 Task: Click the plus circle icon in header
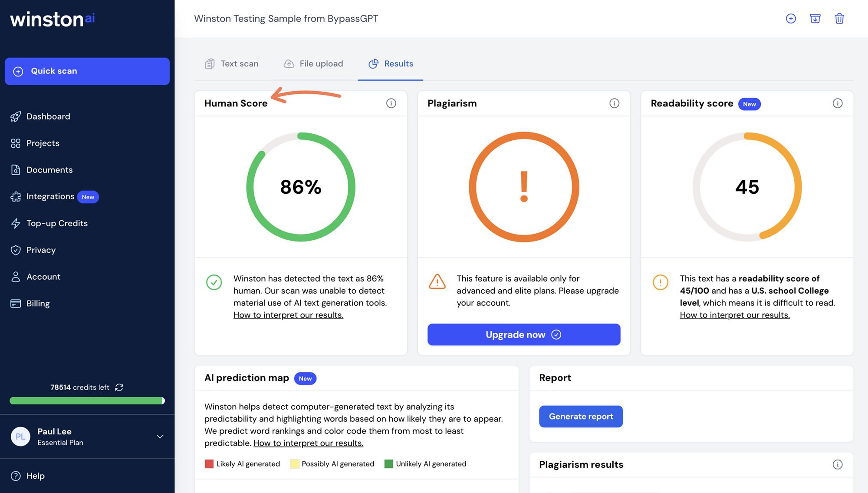point(790,19)
